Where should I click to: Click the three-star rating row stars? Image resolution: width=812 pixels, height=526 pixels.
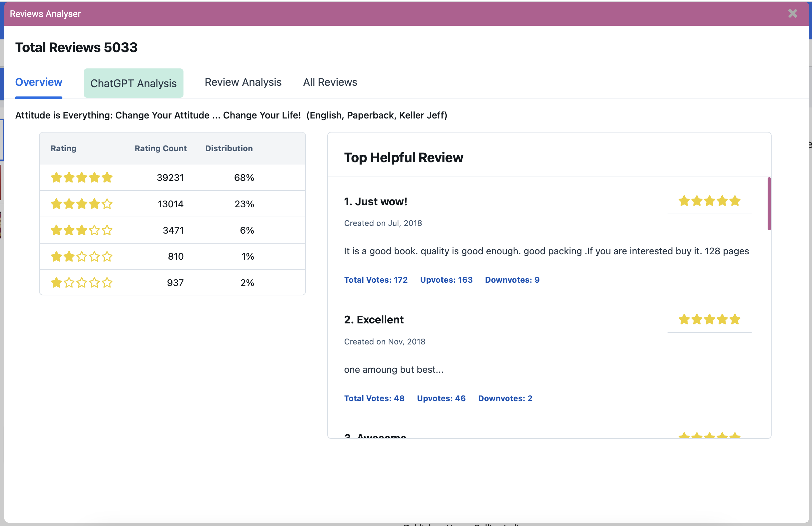(x=81, y=230)
